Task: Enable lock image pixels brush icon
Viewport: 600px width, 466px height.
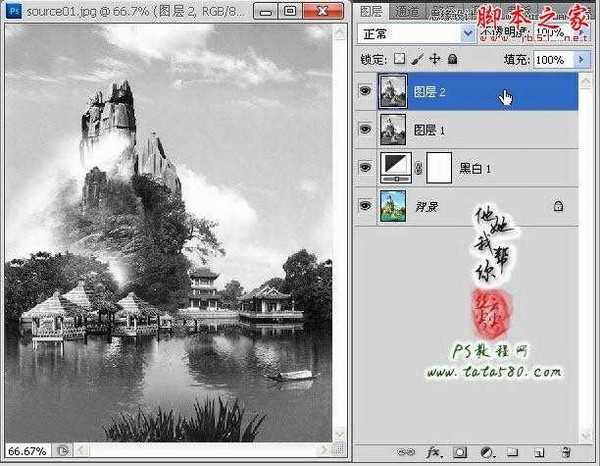Action: 417,59
